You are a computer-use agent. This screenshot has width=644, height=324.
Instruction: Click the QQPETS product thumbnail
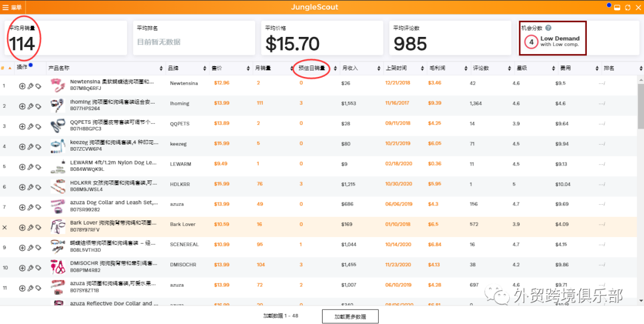click(57, 126)
